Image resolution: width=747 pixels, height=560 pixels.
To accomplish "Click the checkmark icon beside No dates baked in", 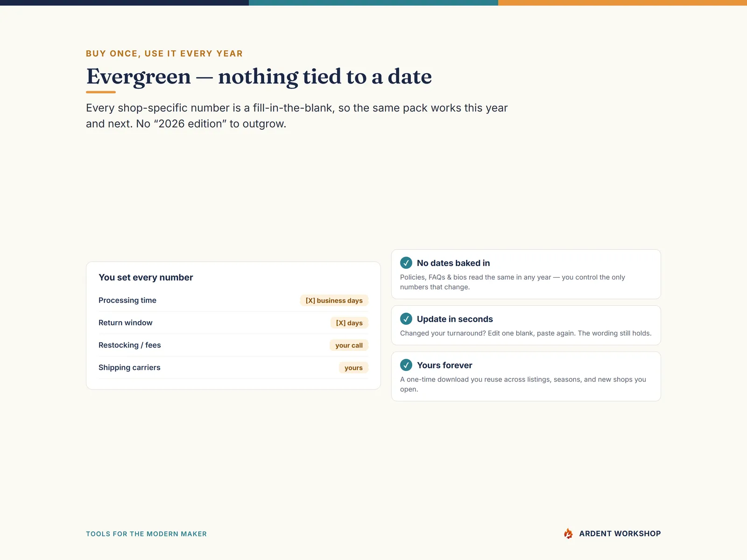I will click(x=406, y=263).
